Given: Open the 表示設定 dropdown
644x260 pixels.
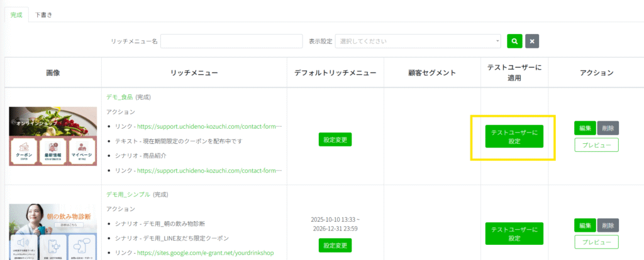Looking at the screenshot, I should coord(418,41).
